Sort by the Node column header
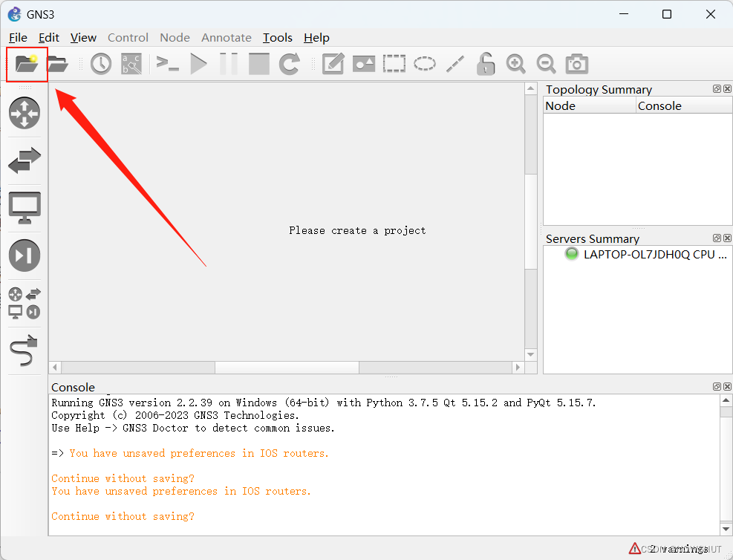 coord(590,105)
